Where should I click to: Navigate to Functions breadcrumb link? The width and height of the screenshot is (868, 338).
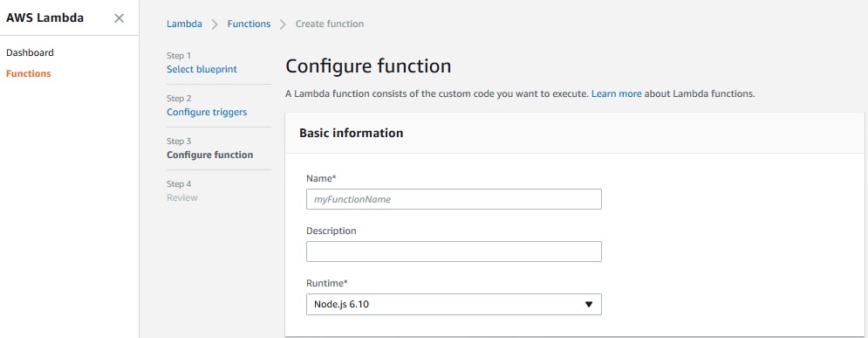click(x=249, y=24)
